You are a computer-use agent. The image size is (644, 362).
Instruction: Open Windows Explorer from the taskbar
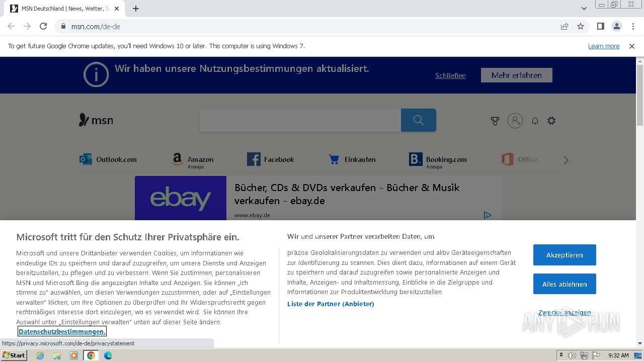click(57, 355)
